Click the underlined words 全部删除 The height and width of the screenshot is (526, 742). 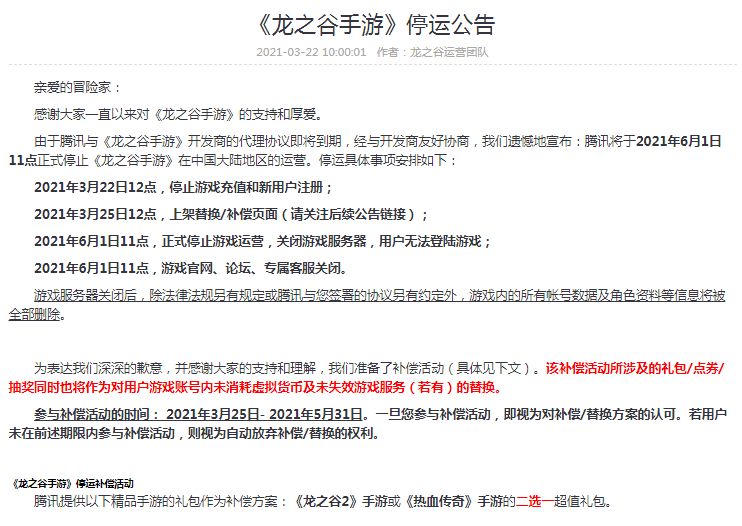click(x=35, y=314)
